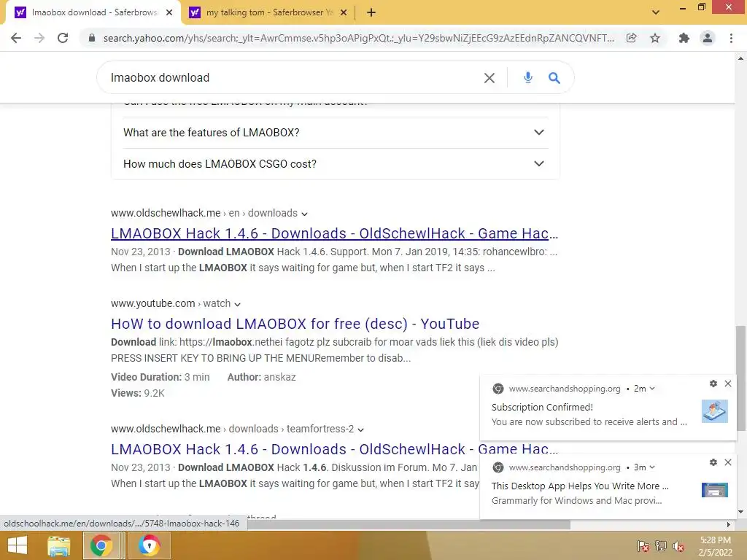Screen dimensions: 747x560
Task: Open settings of Subscription Confirmed notification
Action: (x=713, y=384)
